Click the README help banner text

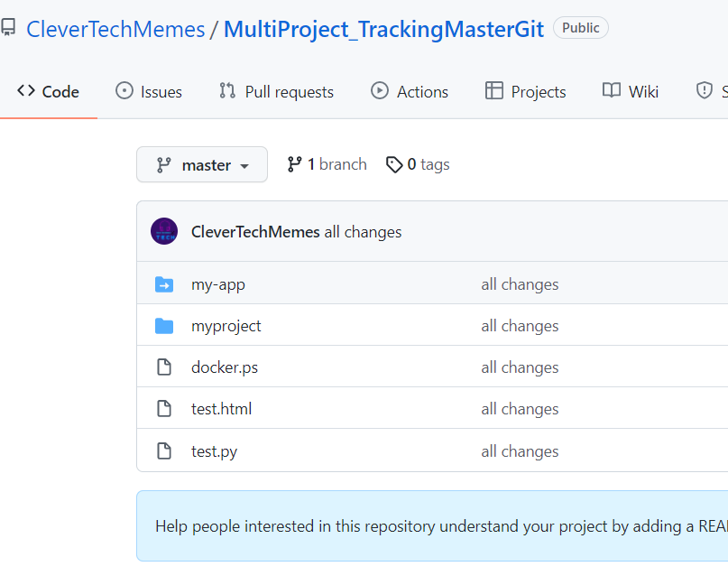pyautogui.click(x=441, y=526)
